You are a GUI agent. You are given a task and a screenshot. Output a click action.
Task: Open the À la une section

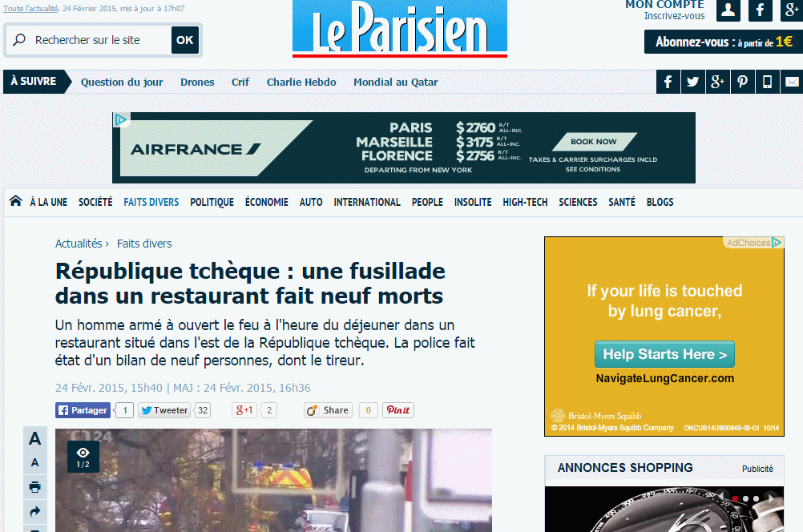[49, 202]
